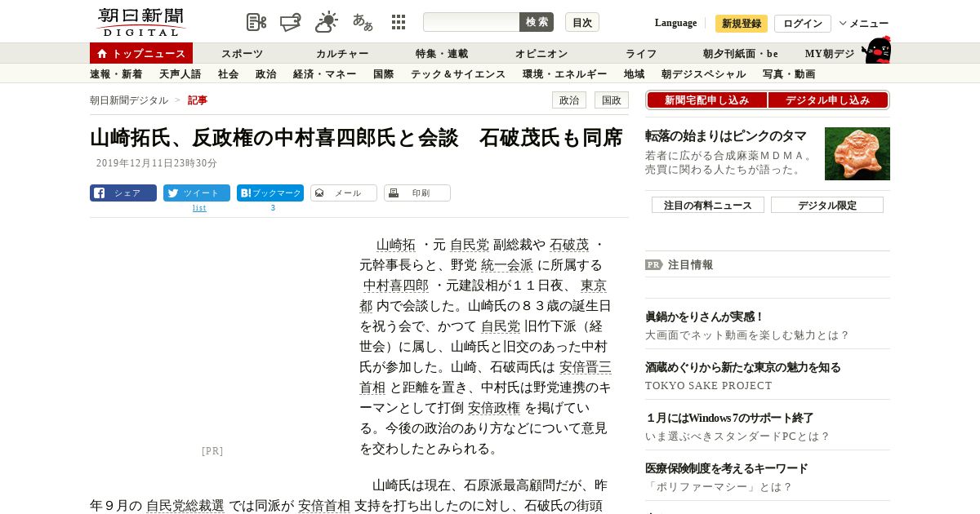Share article via Facebook シェア button

[123, 193]
